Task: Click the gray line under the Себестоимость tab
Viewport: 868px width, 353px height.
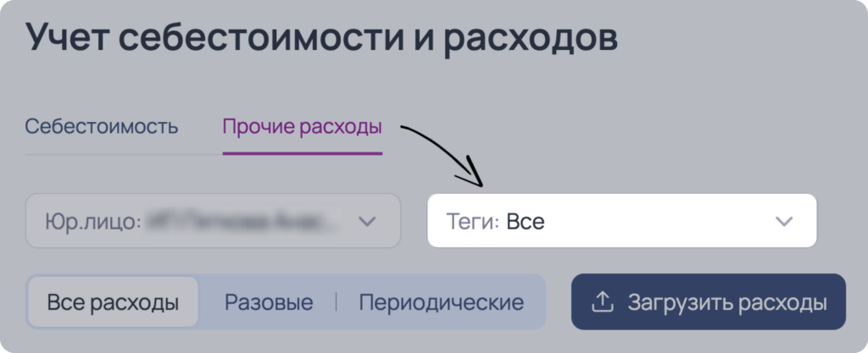Action: pos(124,155)
